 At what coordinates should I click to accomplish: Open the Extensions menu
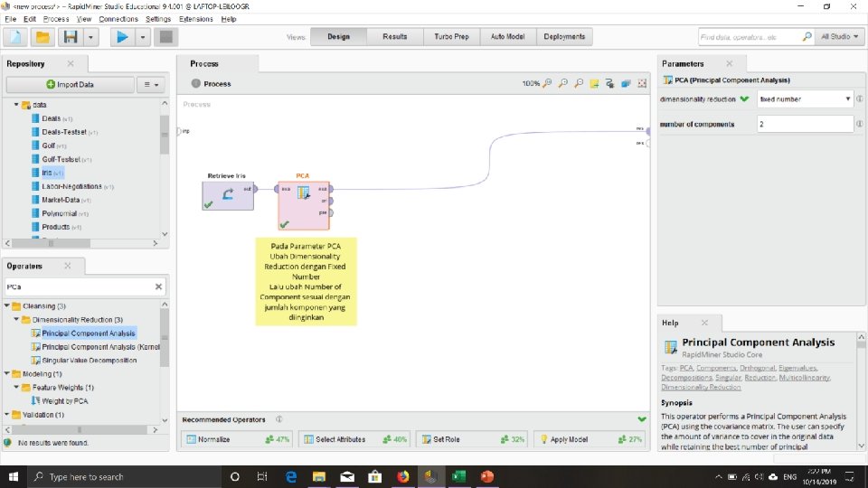coord(196,19)
